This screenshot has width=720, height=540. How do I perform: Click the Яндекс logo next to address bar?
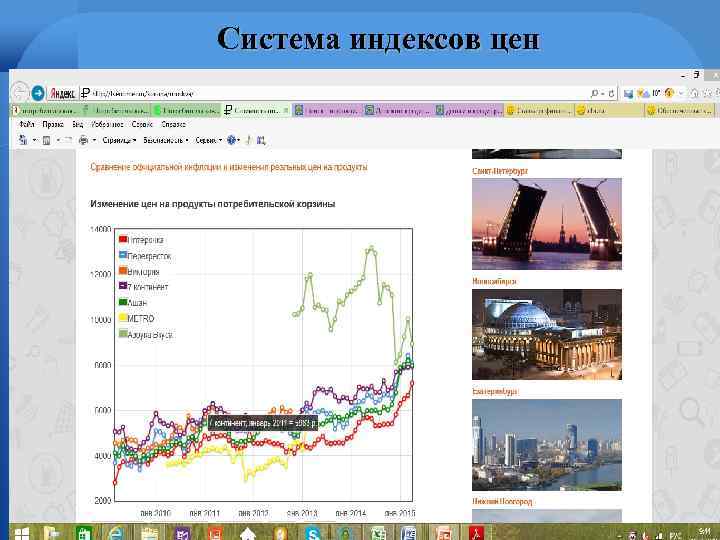coord(62,93)
